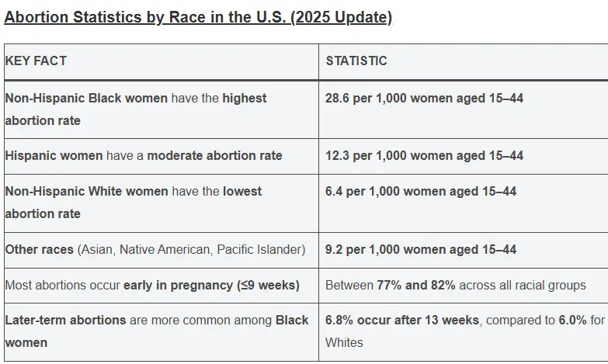Click the '28.6 per 1,000 women' statistic cell
This screenshot has width=608, height=364.
424,99
